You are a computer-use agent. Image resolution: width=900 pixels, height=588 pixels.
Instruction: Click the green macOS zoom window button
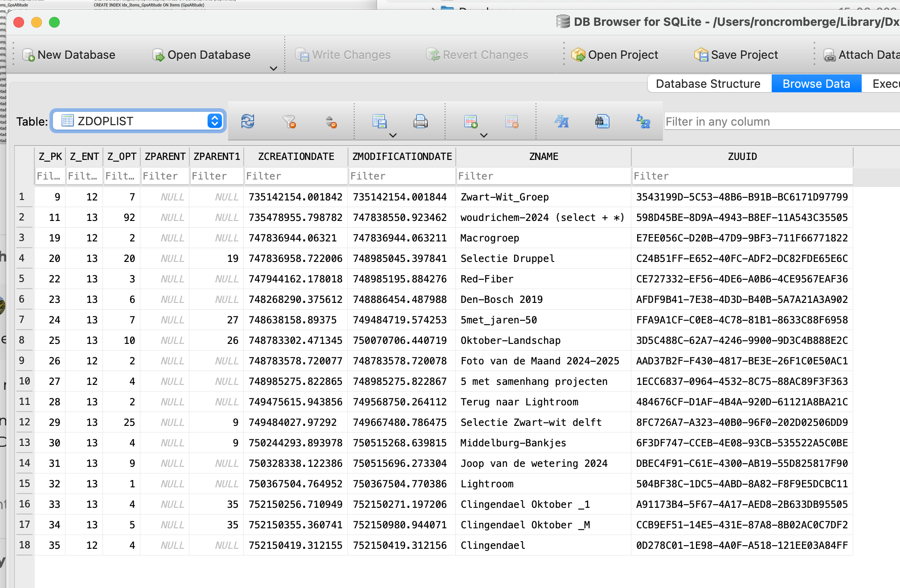[54, 22]
